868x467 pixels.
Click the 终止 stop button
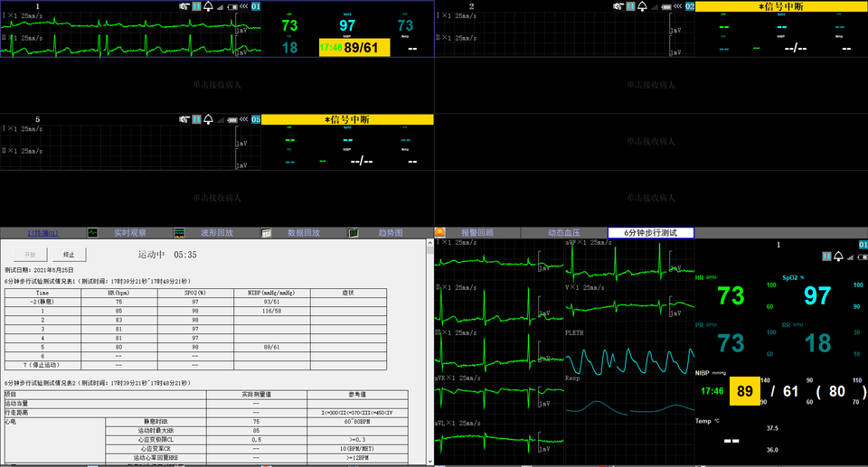coord(70,255)
